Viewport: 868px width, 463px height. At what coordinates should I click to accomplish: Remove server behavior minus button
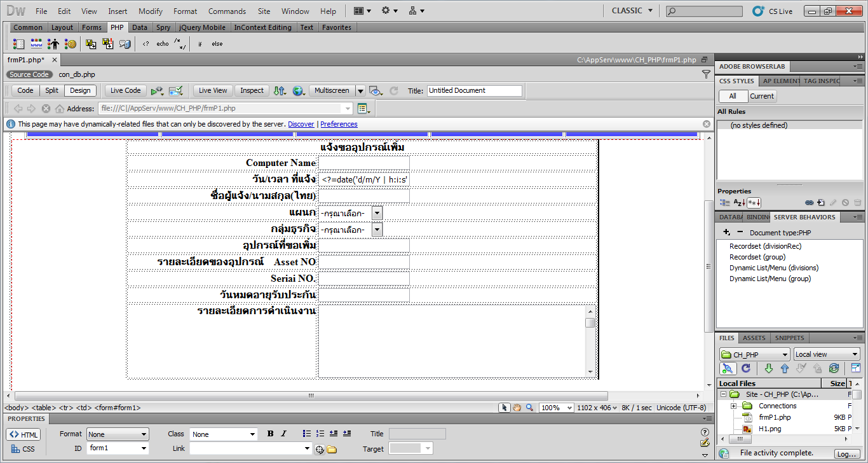[740, 232]
